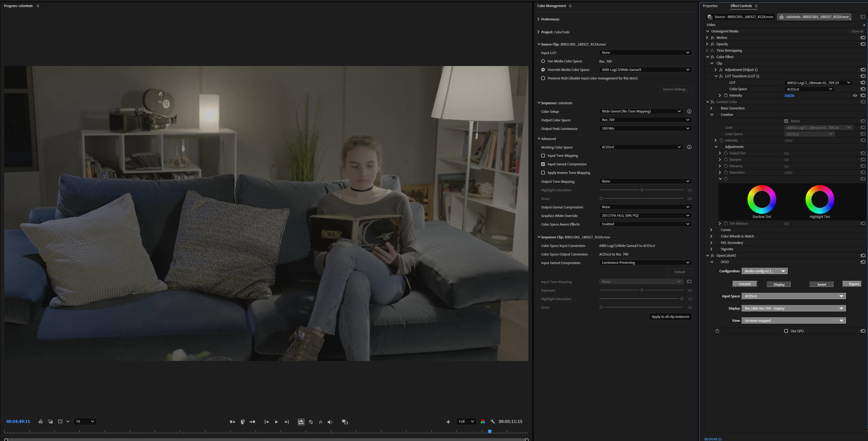Click the Export Frame icon

click(301, 422)
